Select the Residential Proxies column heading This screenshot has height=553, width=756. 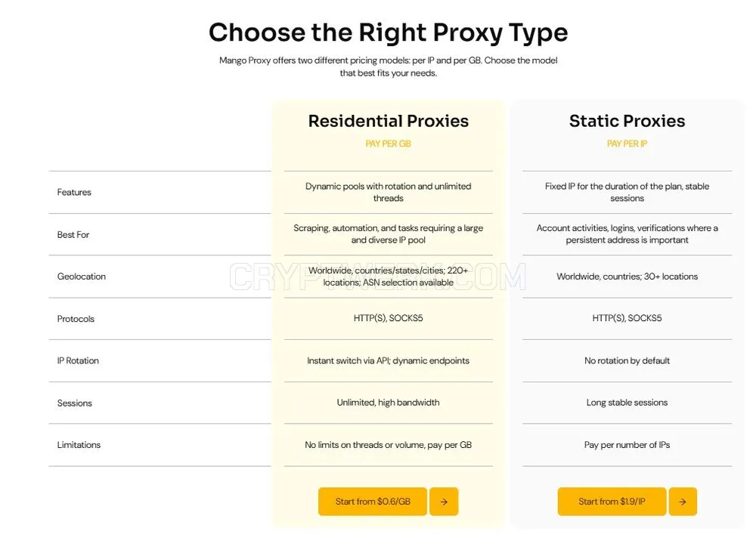tap(388, 121)
